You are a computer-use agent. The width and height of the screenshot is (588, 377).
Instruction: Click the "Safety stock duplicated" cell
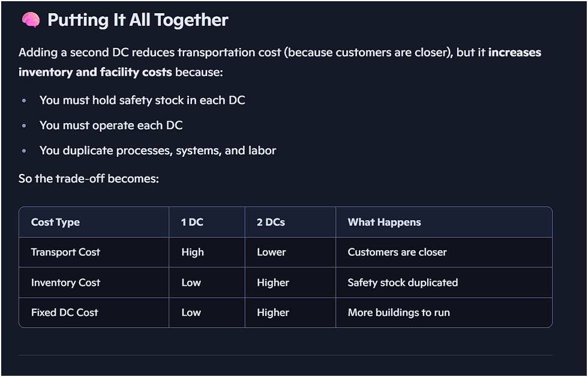click(403, 282)
